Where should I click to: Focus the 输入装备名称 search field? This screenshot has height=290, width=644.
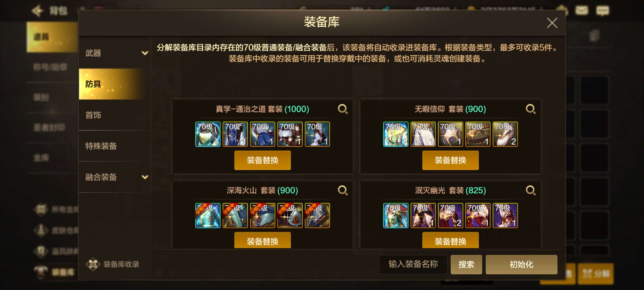tap(413, 264)
